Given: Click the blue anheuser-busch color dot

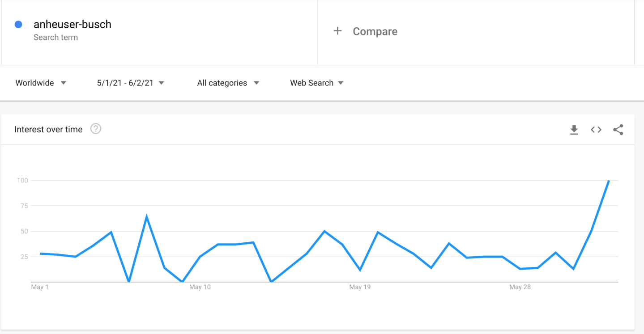Looking at the screenshot, I should (18, 25).
